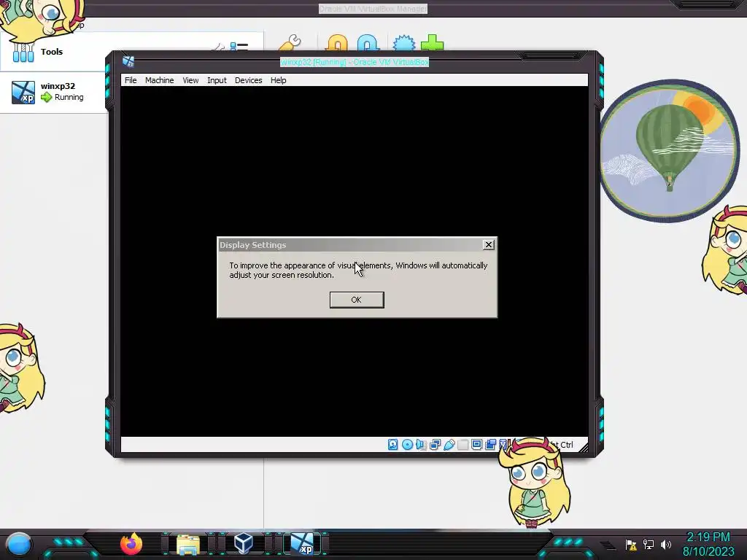Click the Export appliance blue arrow icon

(x=368, y=43)
